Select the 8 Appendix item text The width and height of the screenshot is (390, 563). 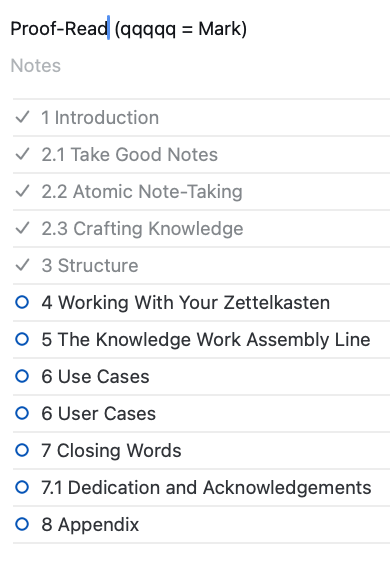[90, 525]
